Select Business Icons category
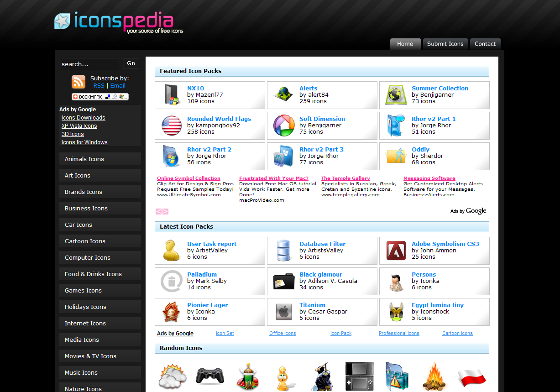The height and width of the screenshot is (392, 560). pos(100,208)
